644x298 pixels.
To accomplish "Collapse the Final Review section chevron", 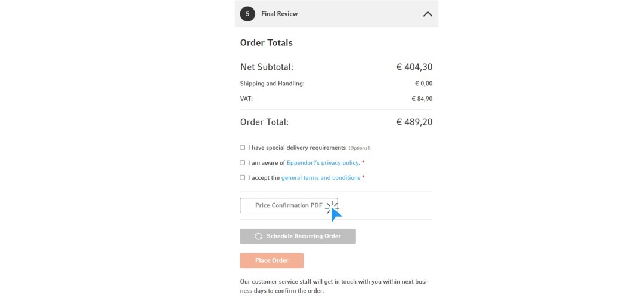I will pyautogui.click(x=428, y=14).
